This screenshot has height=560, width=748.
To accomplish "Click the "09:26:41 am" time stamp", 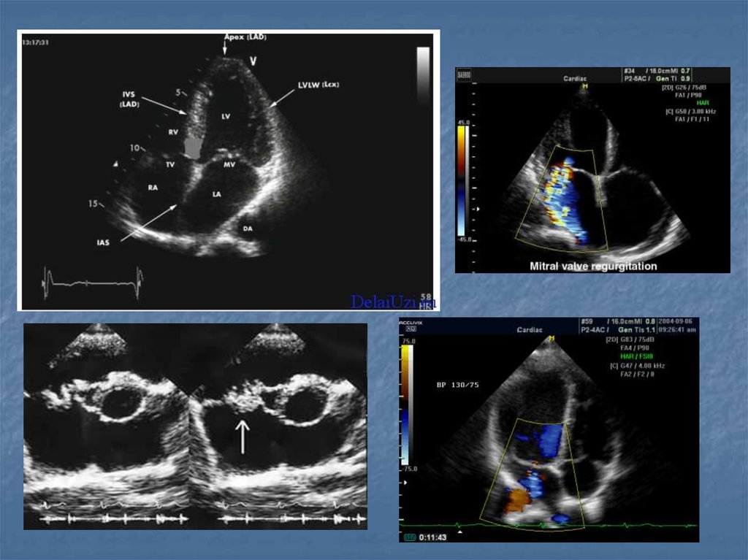I will click(677, 329).
